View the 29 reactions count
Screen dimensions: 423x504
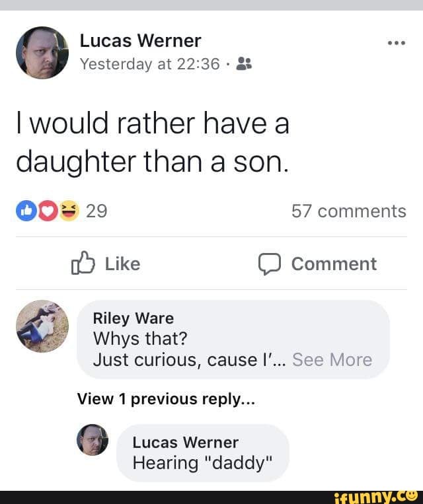pos(96,211)
